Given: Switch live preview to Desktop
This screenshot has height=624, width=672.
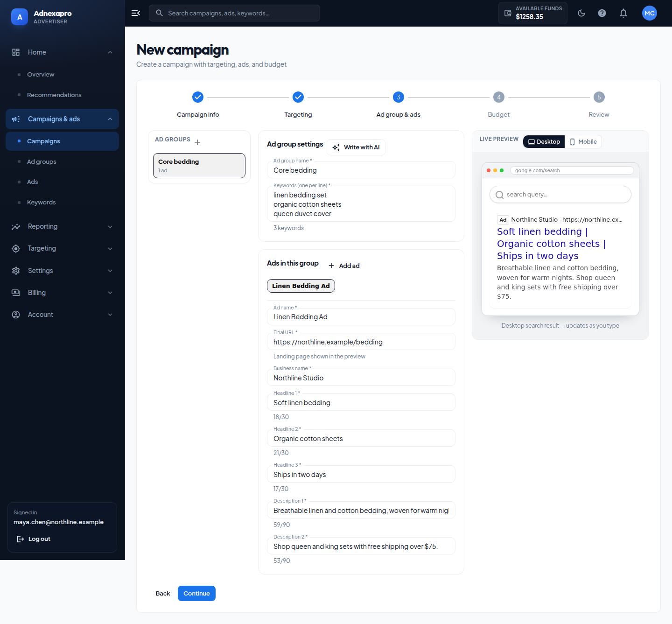Looking at the screenshot, I should (x=544, y=142).
